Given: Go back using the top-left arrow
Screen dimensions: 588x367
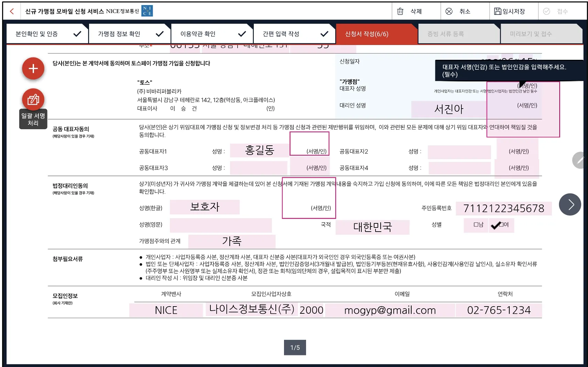Looking at the screenshot, I should 12,11.
